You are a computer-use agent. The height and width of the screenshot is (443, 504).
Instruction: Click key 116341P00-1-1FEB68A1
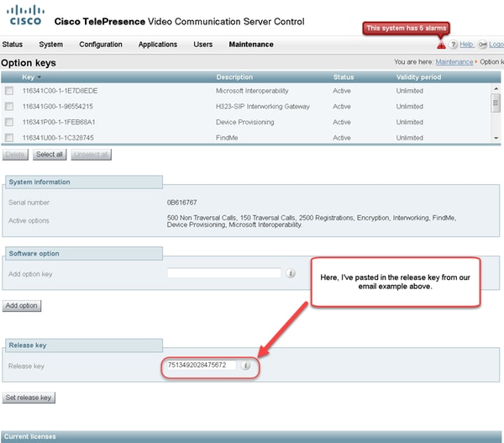pos(59,122)
